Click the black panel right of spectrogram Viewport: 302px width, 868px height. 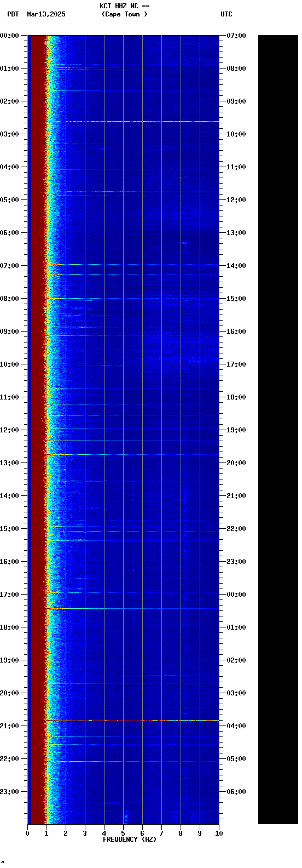tap(278, 430)
